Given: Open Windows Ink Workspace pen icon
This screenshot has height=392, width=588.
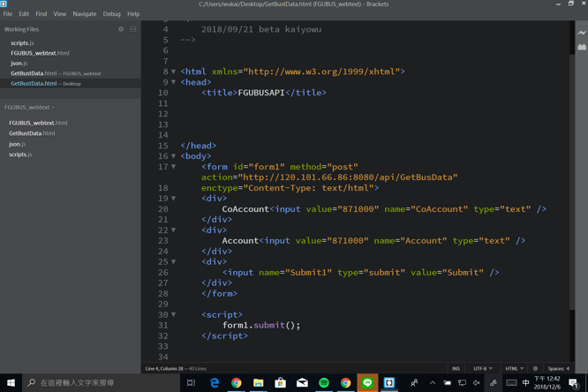Looking at the screenshot, I should point(494,382).
